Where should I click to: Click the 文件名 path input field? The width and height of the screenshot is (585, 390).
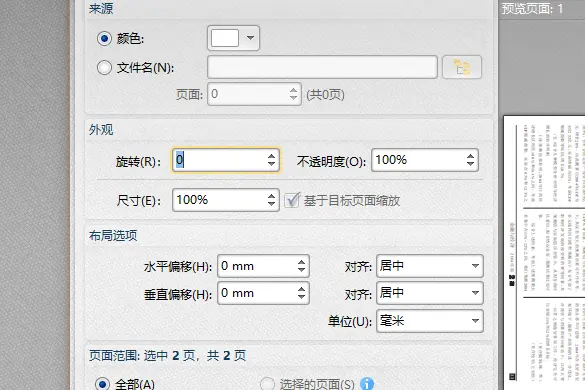point(322,67)
